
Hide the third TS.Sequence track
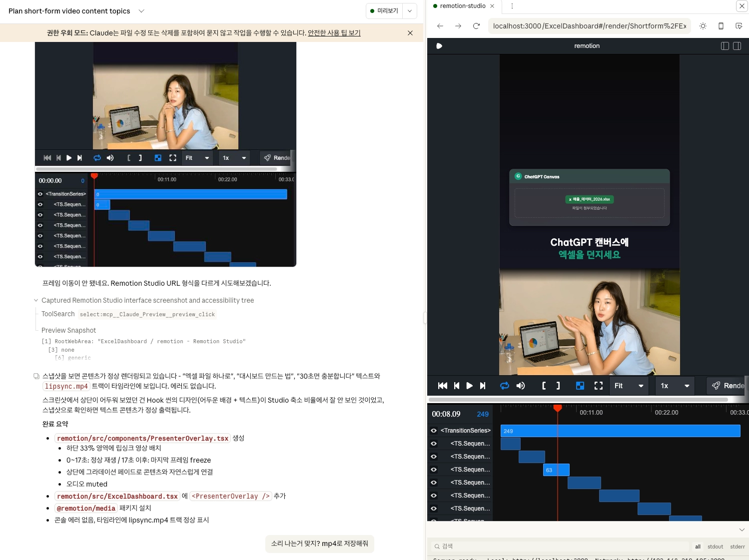pos(434,470)
